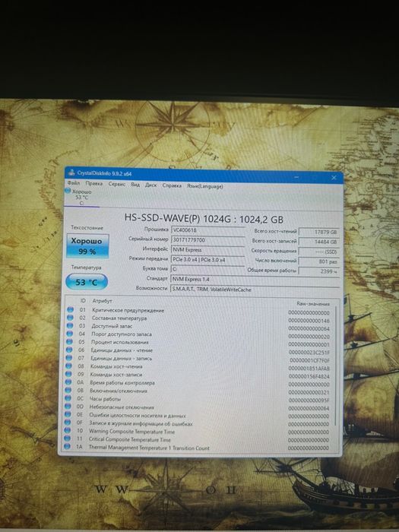Click status circle of 07 Единицы данных - запись
The image size is (399, 532).
pyautogui.click(x=69, y=358)
